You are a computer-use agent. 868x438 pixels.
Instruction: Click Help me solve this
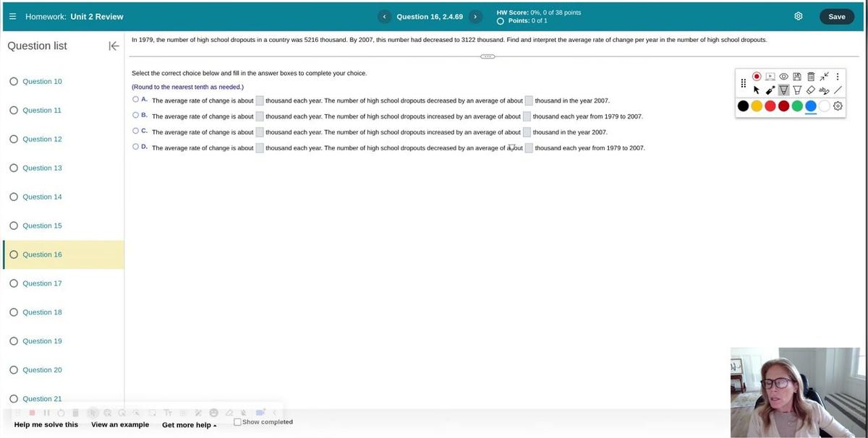(46, 425)
